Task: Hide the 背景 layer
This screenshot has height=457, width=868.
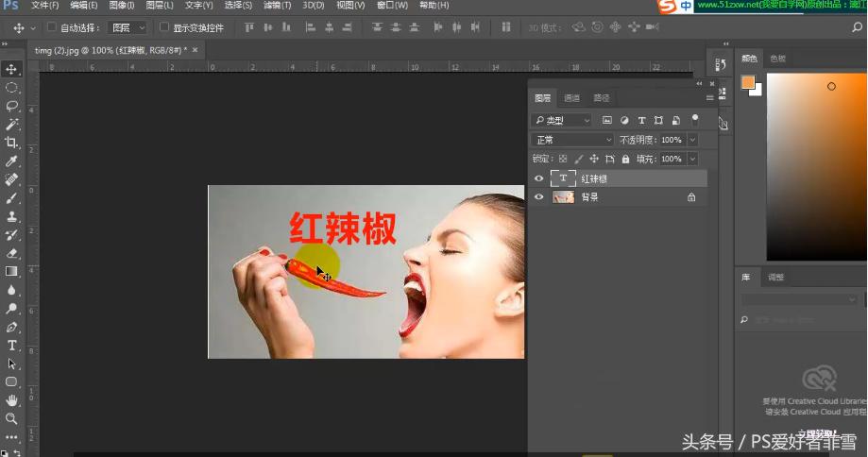Action: pos(538,196)
